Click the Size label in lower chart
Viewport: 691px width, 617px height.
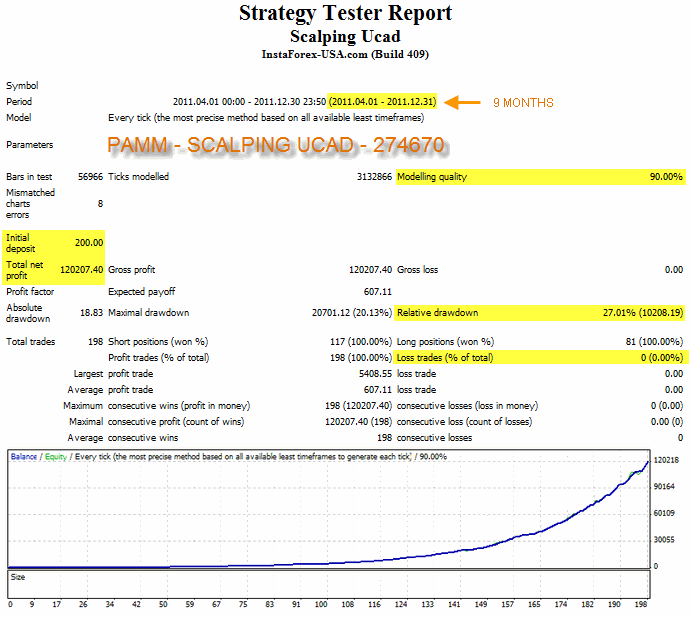(18, 577)
